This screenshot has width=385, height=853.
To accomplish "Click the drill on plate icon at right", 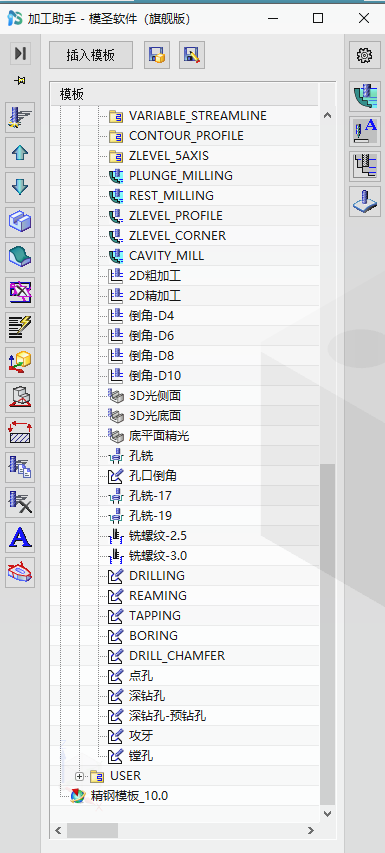I will click(x=364, y=201).
